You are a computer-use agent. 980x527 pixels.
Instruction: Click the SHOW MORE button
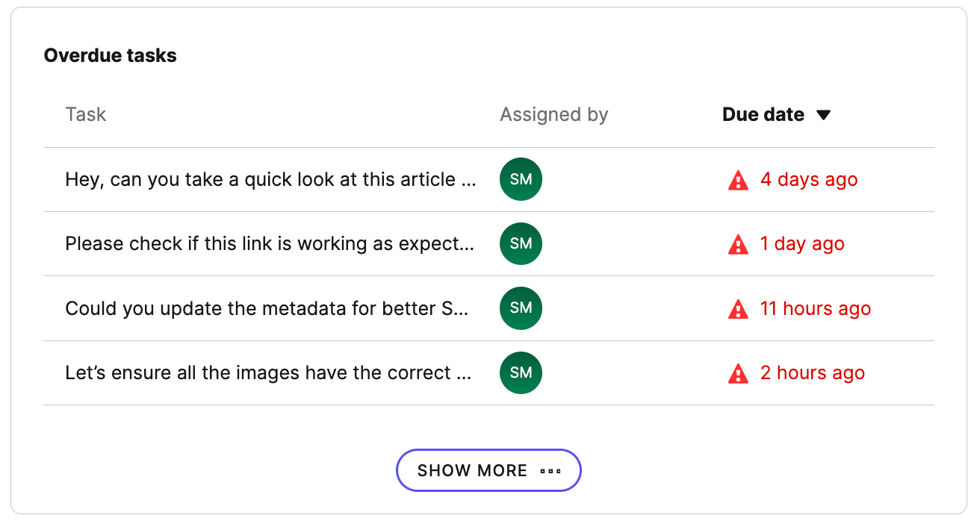[x=489, y=470]
